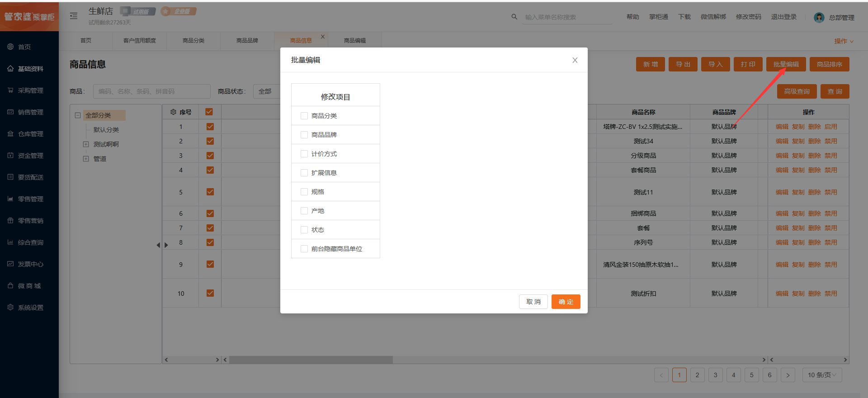This screenshot has width=868, height=398.
Task: Toggle the sidebar collapse hamburger icon
Action: coord(74,16)
